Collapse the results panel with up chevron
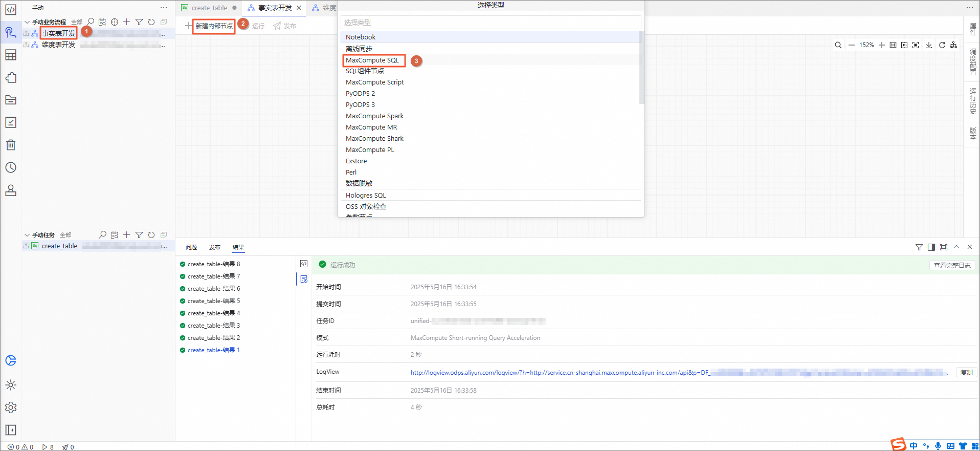This screenshot has width=980, height=451. coord(956,247)
